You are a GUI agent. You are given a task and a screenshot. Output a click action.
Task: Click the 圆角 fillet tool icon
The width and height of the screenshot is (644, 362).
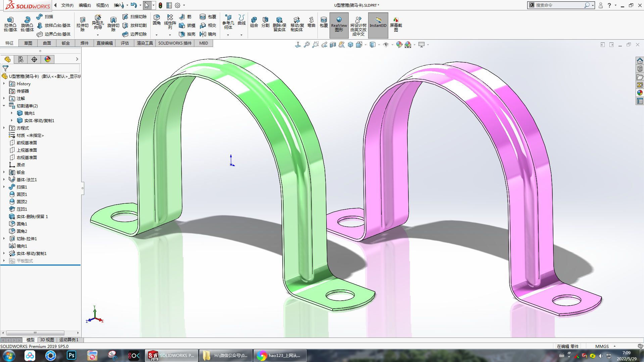pyautogui.click(x=156, y=20)
